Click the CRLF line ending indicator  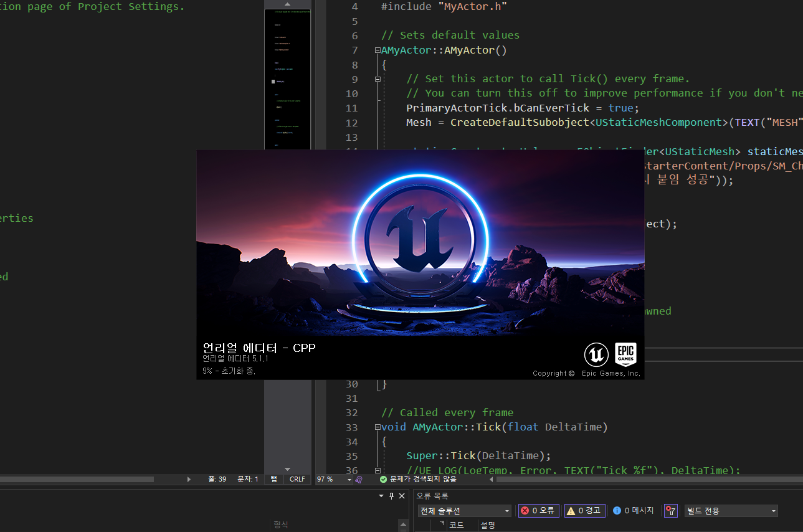[x=298, y=480]
